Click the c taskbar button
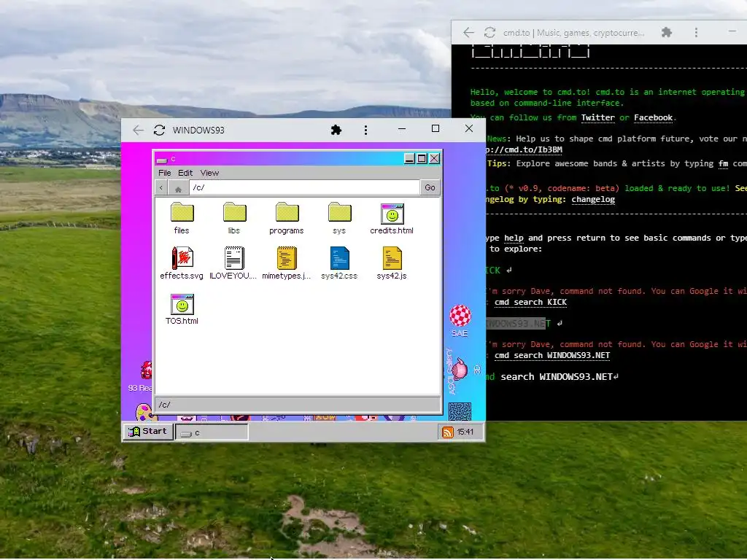The image size is (747, 560). tap(212, 432)
